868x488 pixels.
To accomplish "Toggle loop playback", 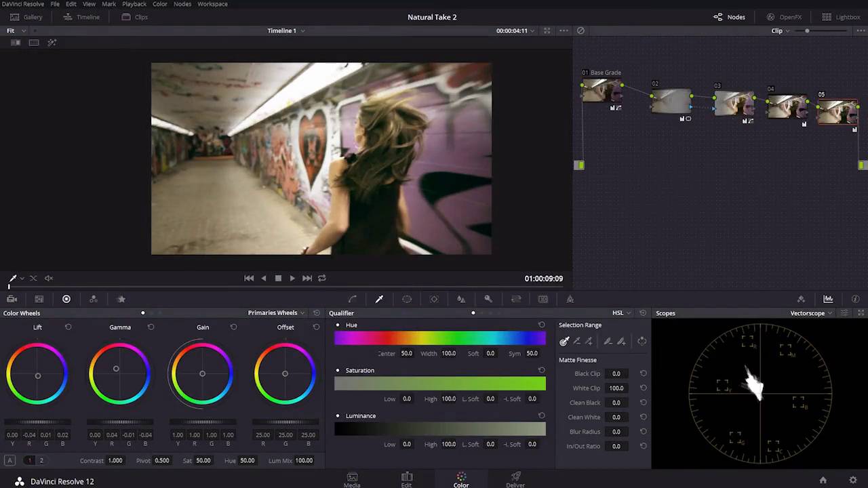I will [x=322, y=278].
